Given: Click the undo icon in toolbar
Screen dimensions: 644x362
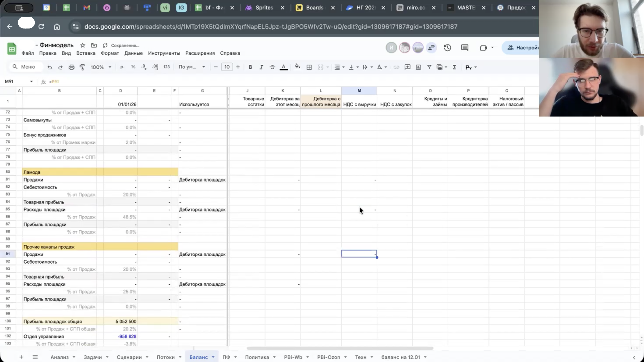Looking at the screenshot, I should click(50, 67).
